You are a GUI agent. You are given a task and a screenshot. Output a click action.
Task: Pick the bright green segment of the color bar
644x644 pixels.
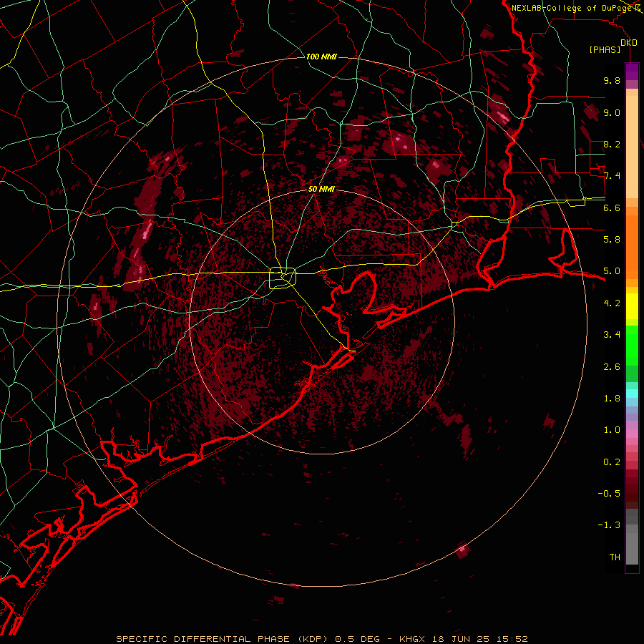pos(632,346)
